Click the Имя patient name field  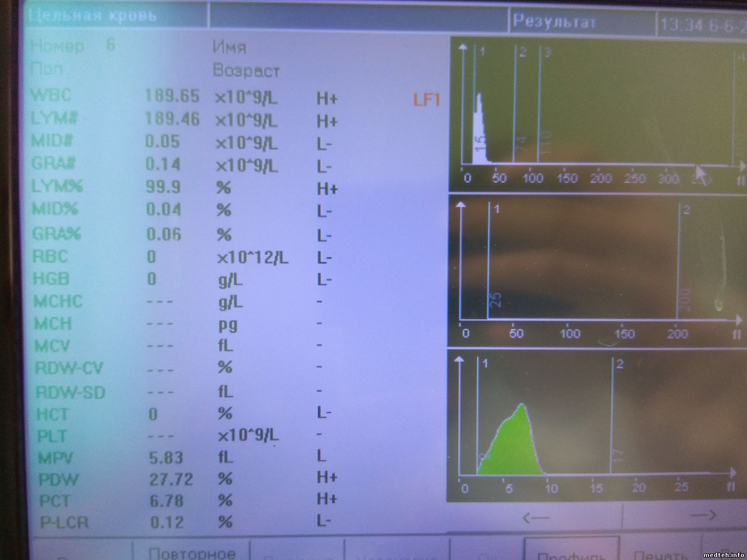tap(230, 48)
